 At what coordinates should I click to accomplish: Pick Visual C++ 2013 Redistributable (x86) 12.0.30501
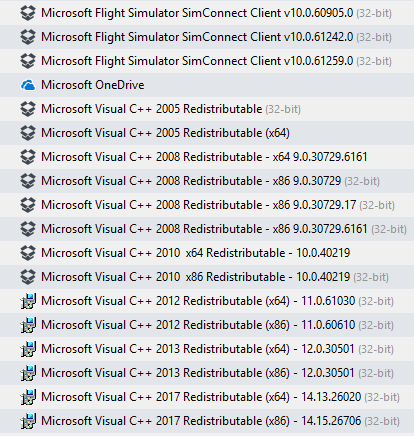pyautogui.click(x=207, y=373)
